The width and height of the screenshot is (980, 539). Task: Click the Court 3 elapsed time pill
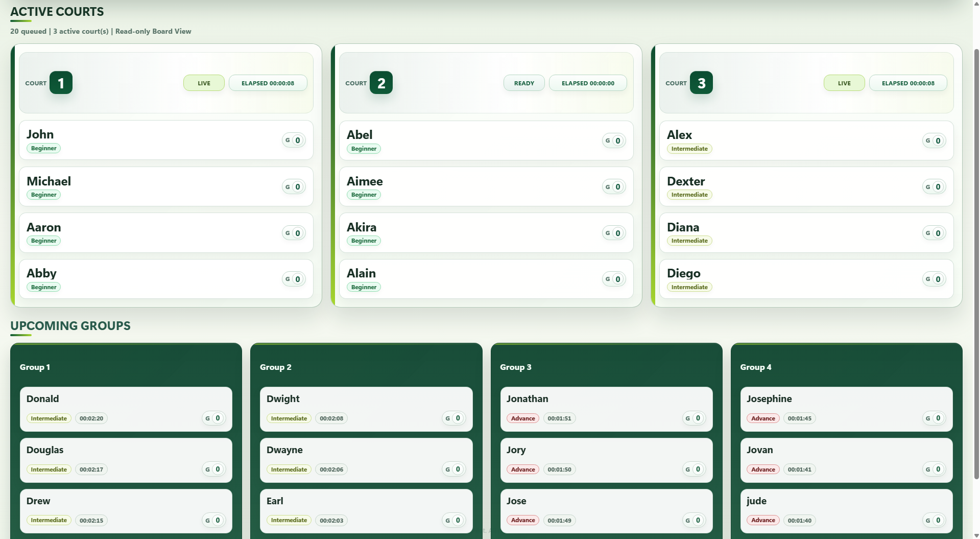point(908,83)
